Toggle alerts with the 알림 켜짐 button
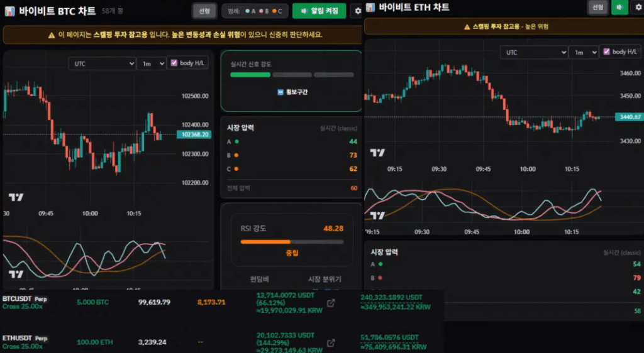 coord(319,11)
